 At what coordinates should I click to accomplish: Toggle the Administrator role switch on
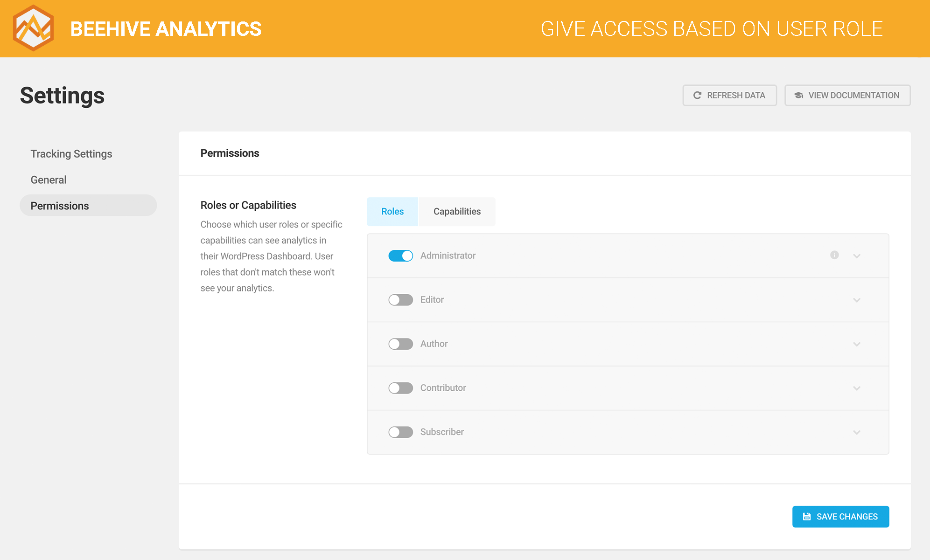(400, 255)
